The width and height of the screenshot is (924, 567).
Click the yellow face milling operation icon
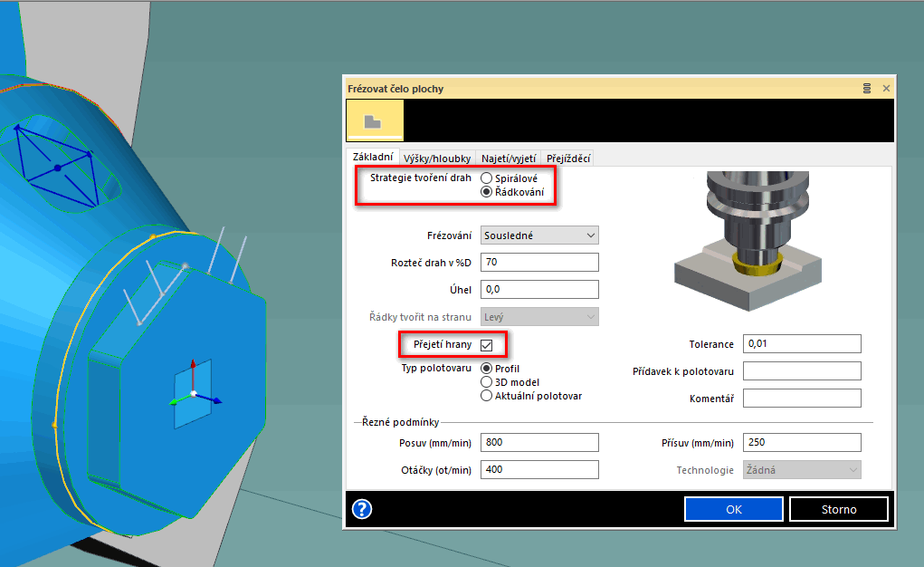(374, 120)
